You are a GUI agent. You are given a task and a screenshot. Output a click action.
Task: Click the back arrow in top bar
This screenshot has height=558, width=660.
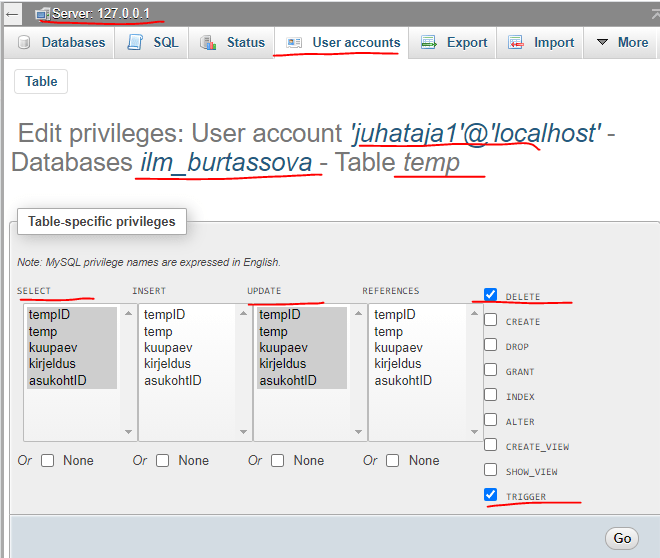click(x=13, y=14)
